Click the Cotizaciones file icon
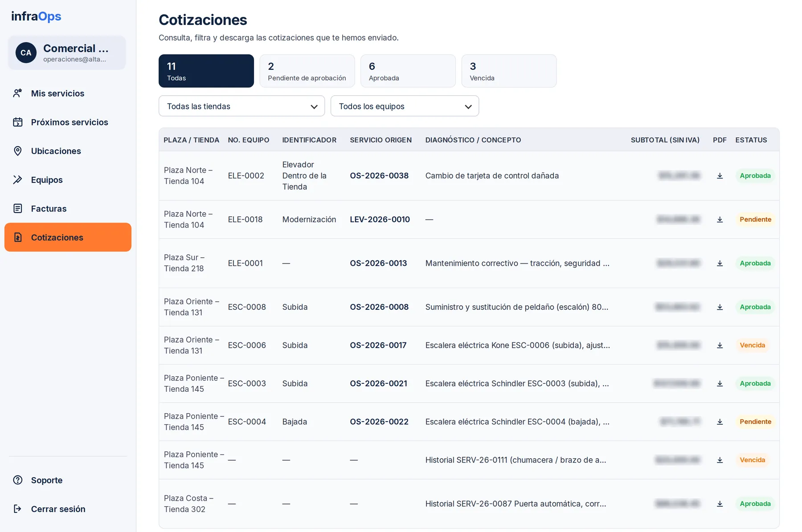This screenshot has height=532, width=802. (18, 237)
